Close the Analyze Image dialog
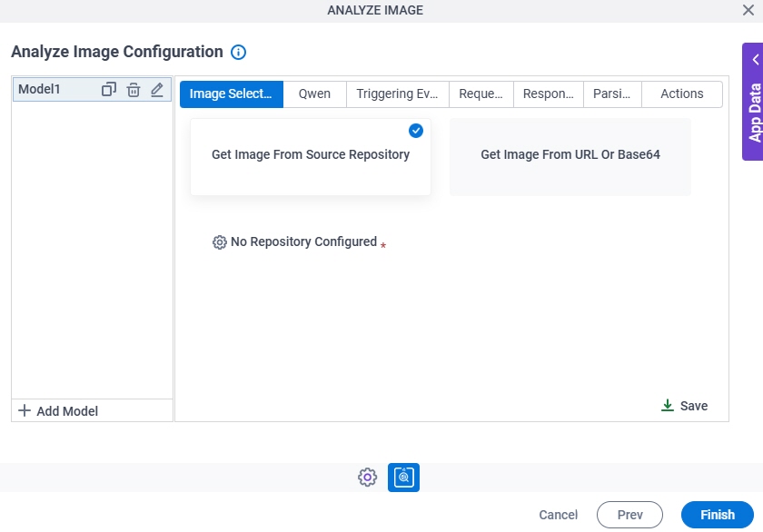Viewport: 763px width, 532px height. [x=748, y=10]
